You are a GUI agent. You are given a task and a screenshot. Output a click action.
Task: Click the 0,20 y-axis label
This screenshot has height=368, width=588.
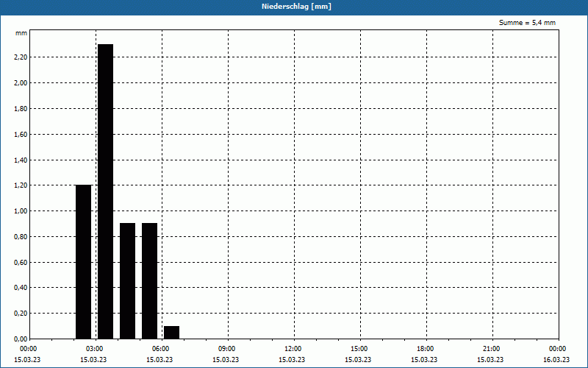tap(21, 314)
